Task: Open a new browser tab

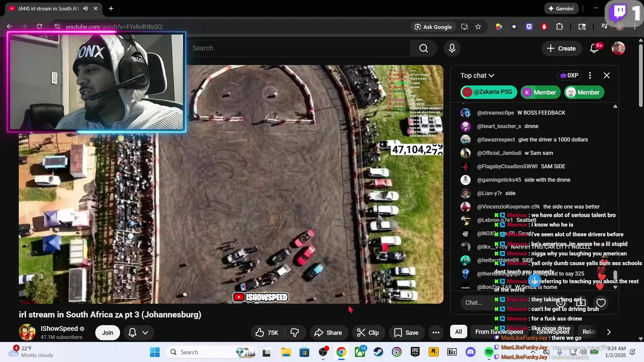Action: [111, 9]
